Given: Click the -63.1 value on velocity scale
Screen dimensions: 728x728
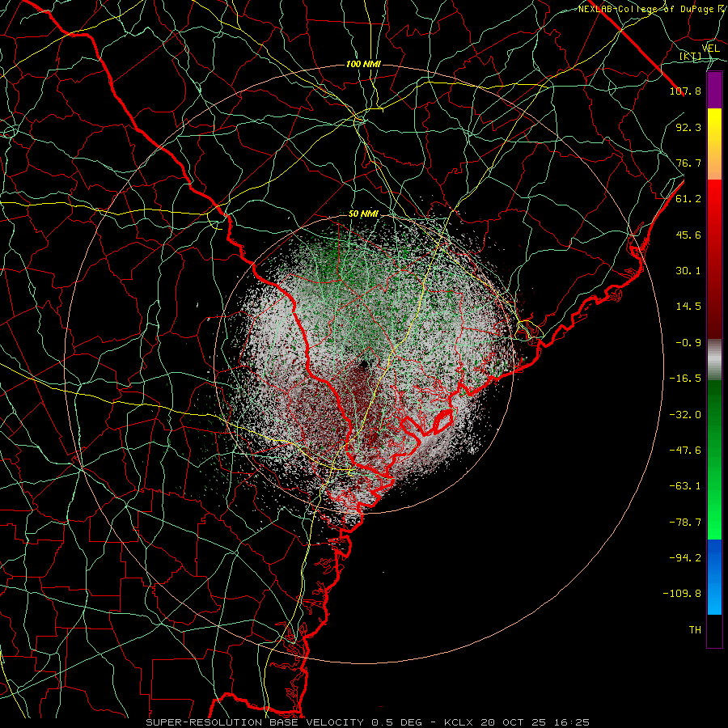Looking at the screenshot, I should point(685,486).
